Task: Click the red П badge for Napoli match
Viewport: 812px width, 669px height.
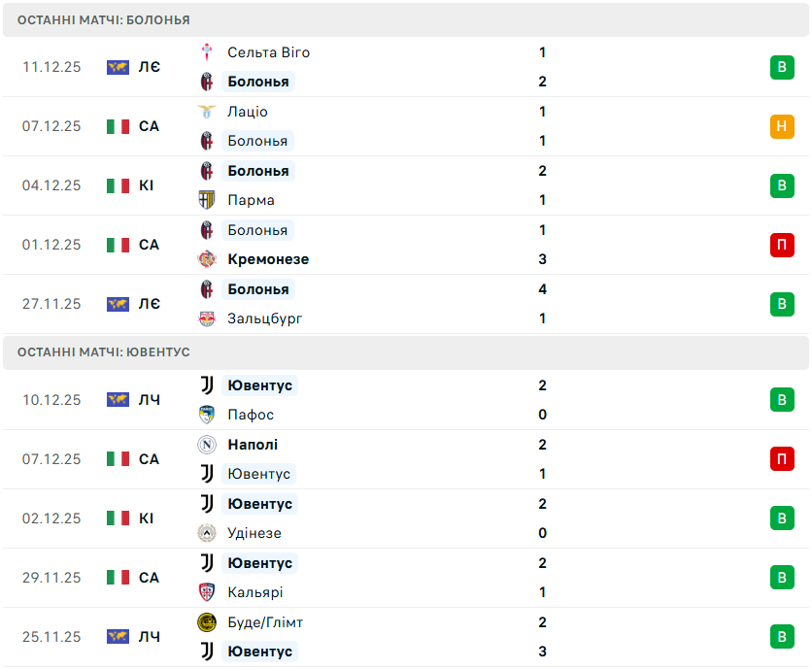Action: click(782, 459)
